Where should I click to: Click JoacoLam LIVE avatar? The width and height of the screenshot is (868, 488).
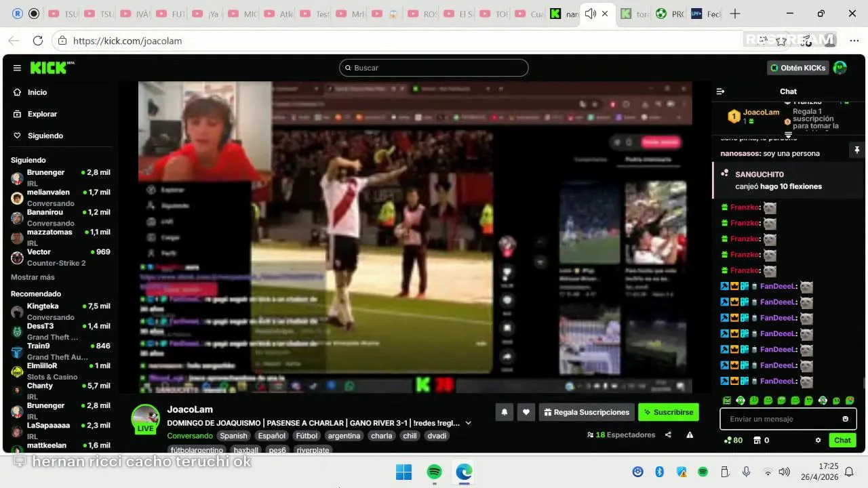tap(145, 419)
